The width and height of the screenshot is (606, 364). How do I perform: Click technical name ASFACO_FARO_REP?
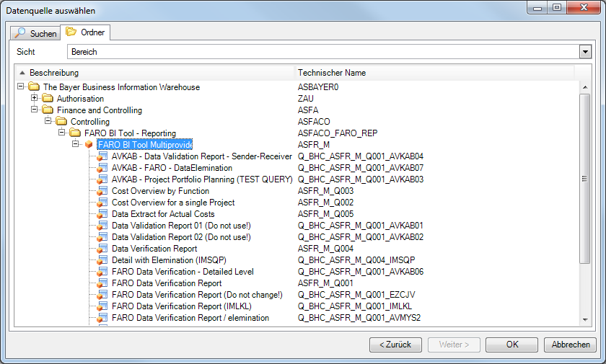338,133
